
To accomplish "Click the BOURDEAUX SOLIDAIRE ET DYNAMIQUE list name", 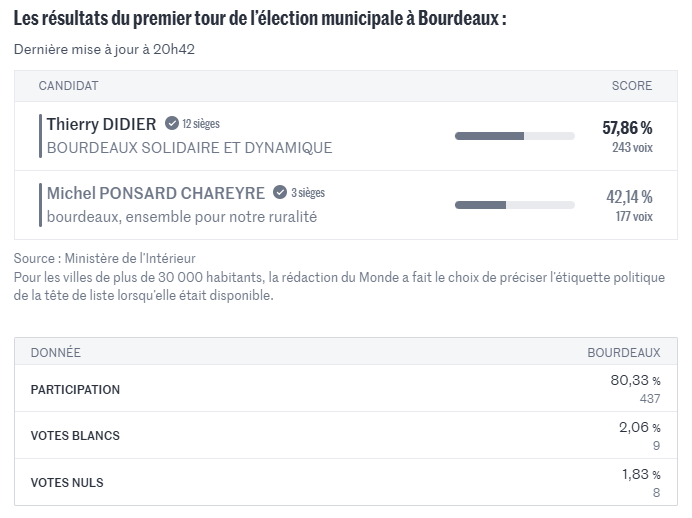I will pos(189,148).
